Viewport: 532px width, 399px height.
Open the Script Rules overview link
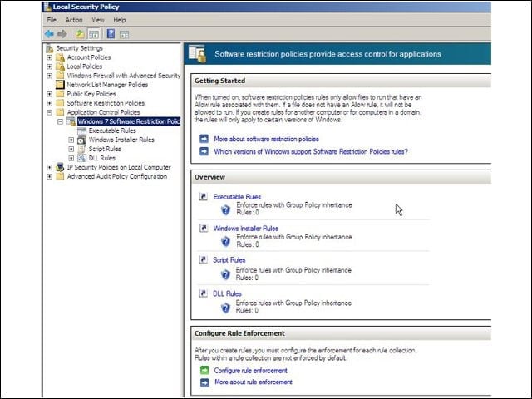coord(229,260)
